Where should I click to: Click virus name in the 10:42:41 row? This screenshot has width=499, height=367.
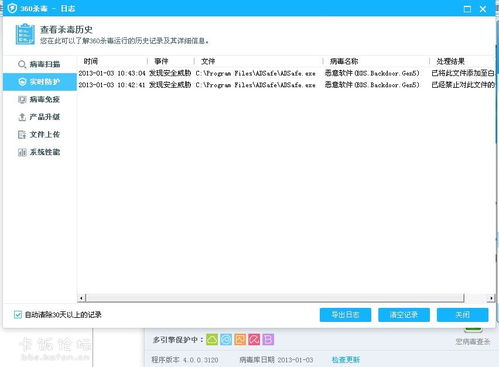pyautogui.click(x=372, y=85)
